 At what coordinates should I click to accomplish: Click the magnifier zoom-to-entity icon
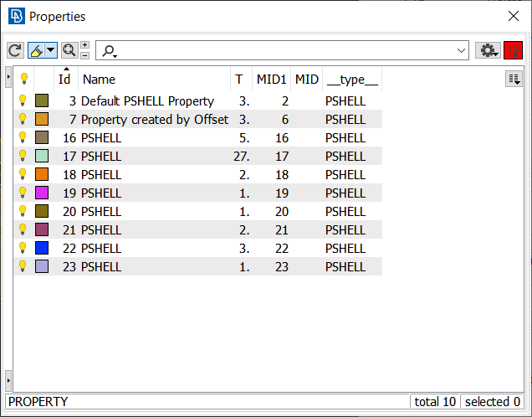[69, 51]
